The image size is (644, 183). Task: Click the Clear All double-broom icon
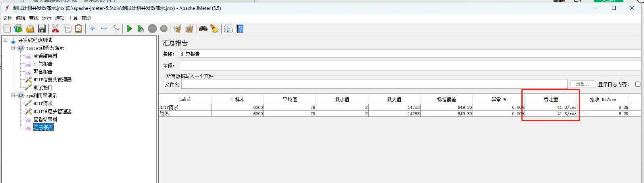tap(189, 29)
